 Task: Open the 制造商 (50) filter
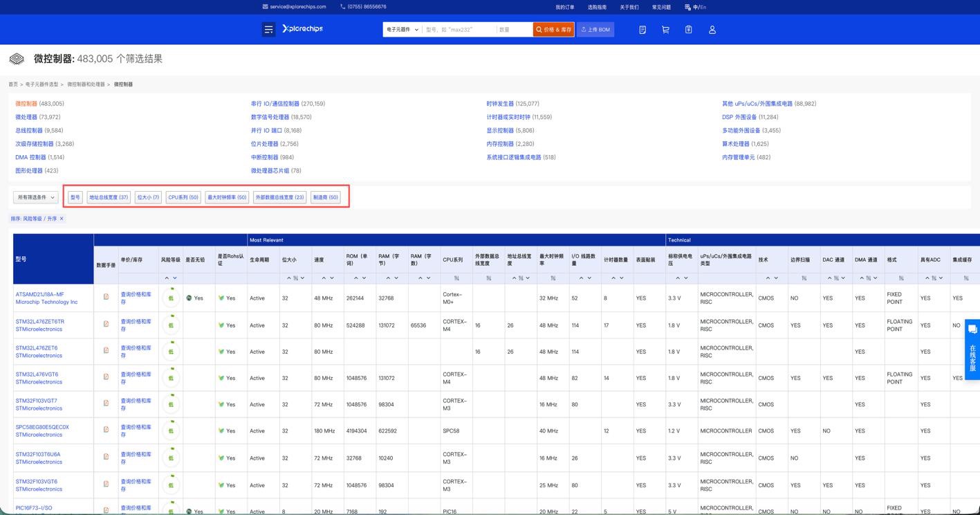pos(326,197)
